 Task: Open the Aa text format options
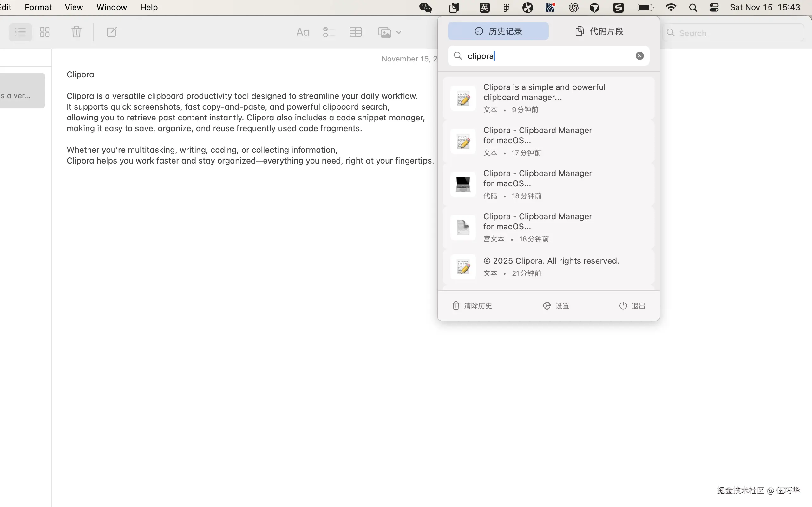(x=302, y=32)
